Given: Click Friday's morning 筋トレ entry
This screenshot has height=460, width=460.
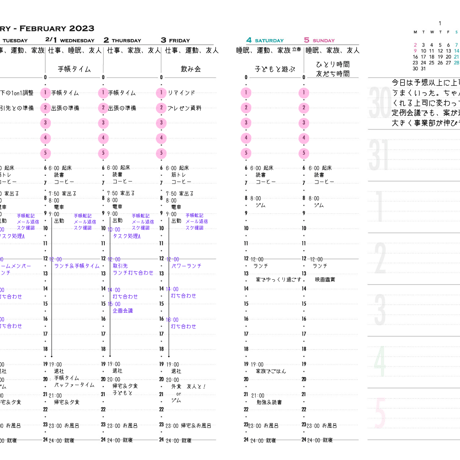Looking at the screenshot, I should pyautogui.click(x=178, y=175).
